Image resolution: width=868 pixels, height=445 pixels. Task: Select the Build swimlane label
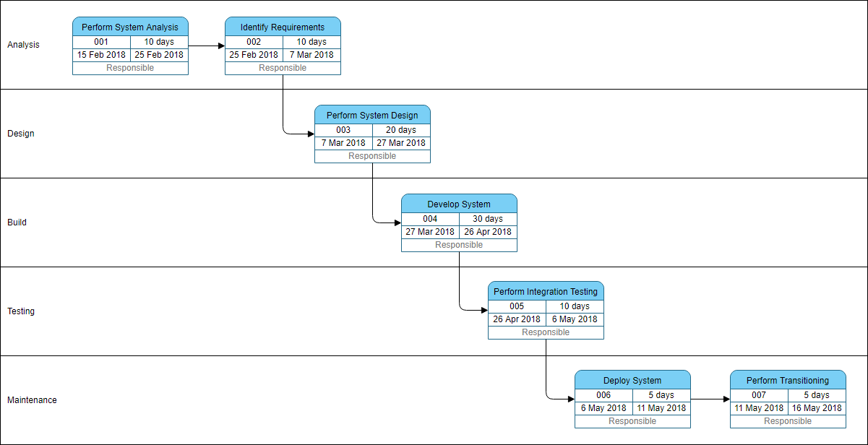(x=17, y=222)
